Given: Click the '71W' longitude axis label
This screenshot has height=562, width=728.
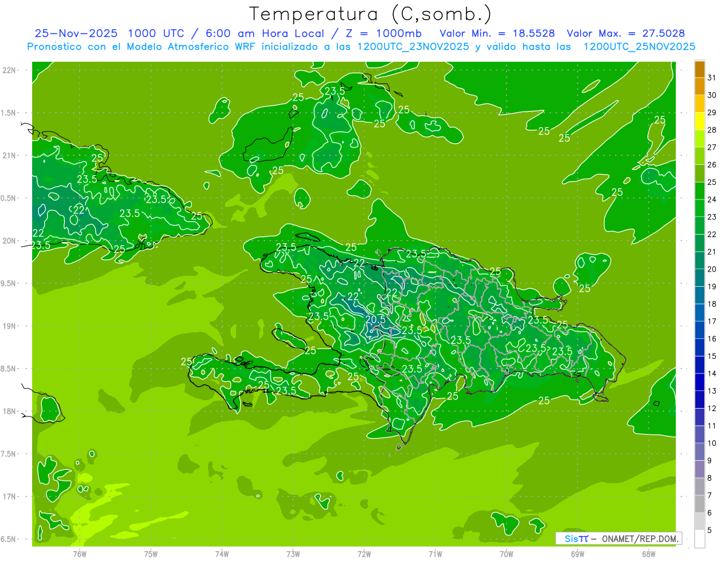Looking at the screenshot, I should coord(435,554).
